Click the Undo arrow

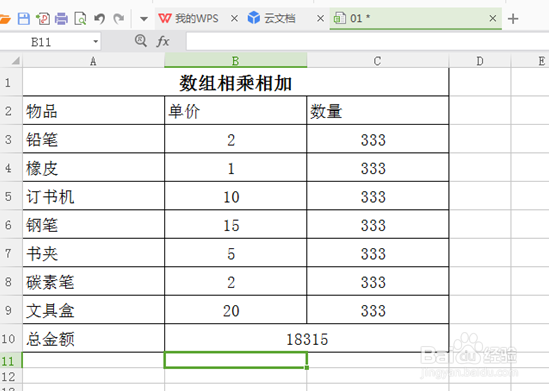point(99,18)
